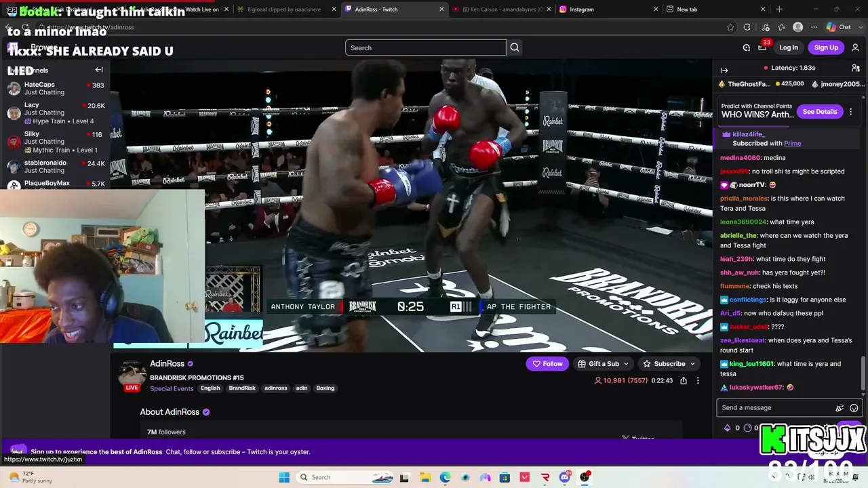Close the Instagram tab
Image resolution: width=868 pixels, height=488 pixels.
coord(656,9)
